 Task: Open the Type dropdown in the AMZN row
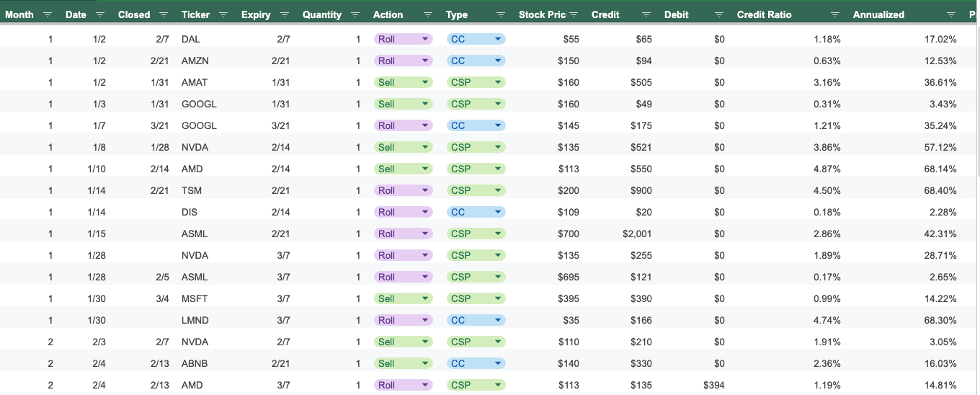498,61
